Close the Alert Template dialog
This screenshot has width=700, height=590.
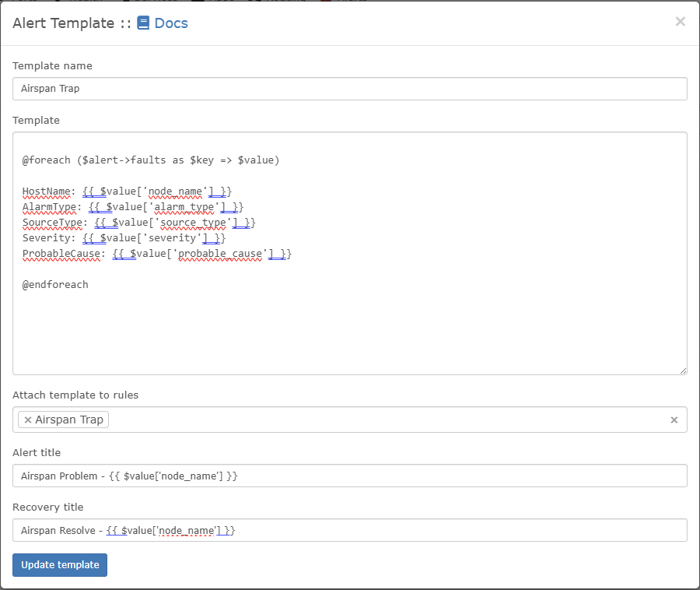coord(680,22)
